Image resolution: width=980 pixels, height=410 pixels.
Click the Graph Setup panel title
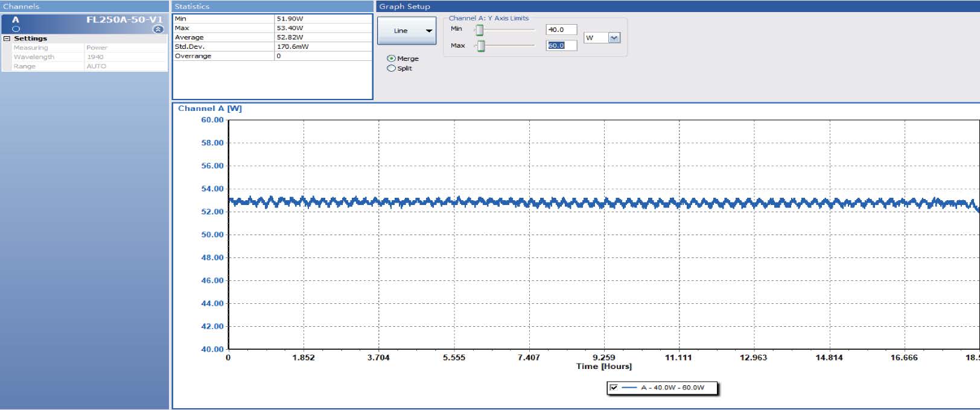(404, 7)
